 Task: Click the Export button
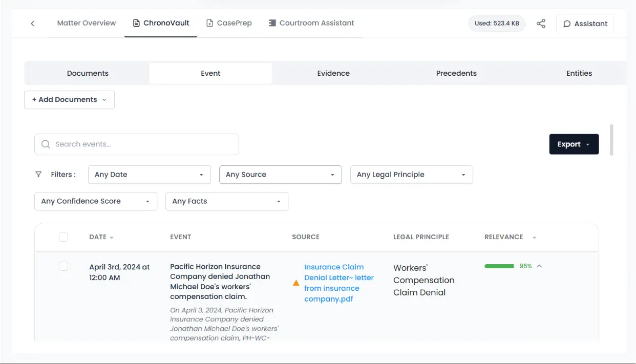[x=574, y=144]
